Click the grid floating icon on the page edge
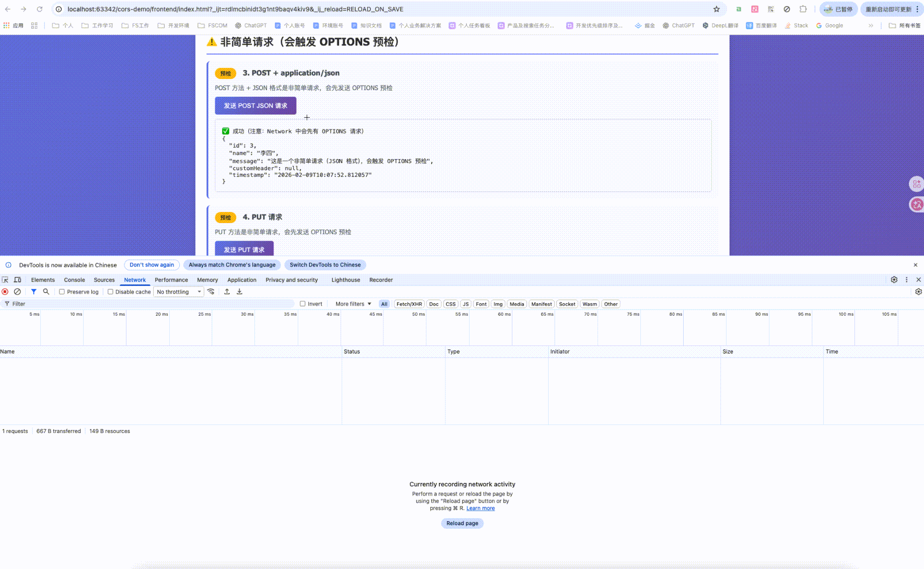 [x=916, y=184]
